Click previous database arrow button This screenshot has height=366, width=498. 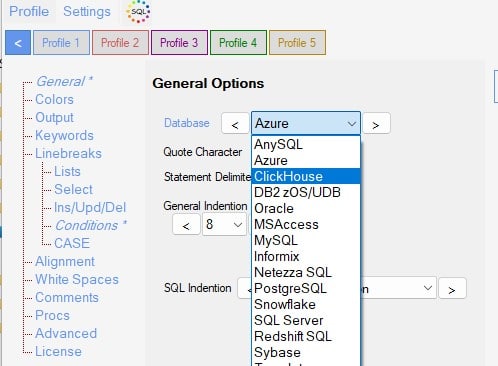[x=235, y=124]
